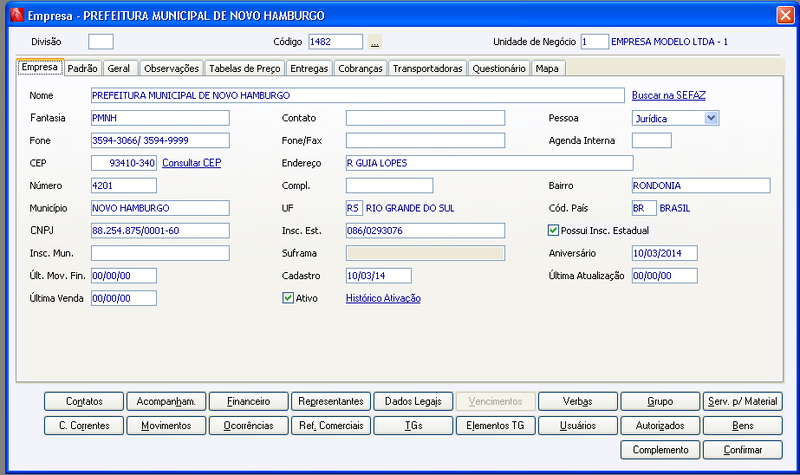Click the CNPJ input field
Screen dimensions: 800x475
(x=160, y=231)
